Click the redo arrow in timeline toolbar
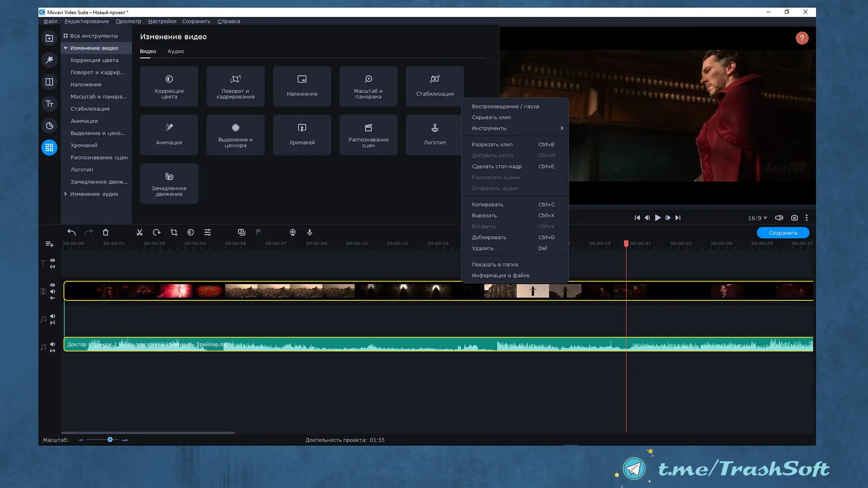Screen dimensions: 868x488 tap(89, 232)
